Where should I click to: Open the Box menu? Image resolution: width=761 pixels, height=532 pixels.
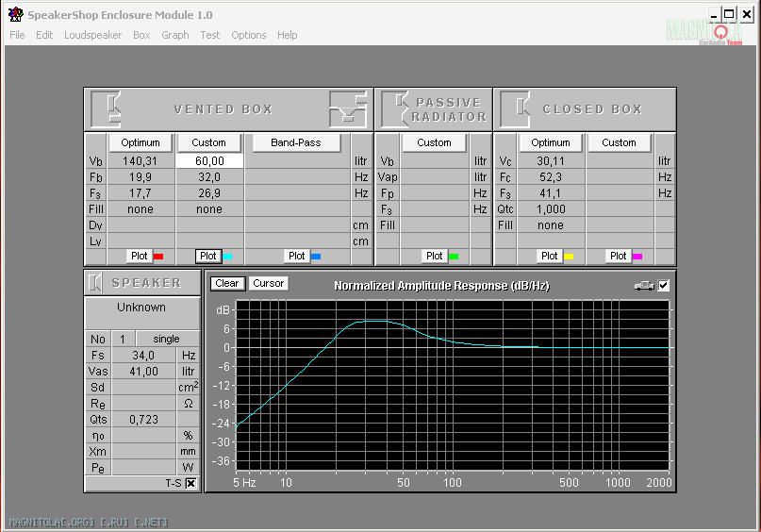pyautogui.click(x=141, y=35)
